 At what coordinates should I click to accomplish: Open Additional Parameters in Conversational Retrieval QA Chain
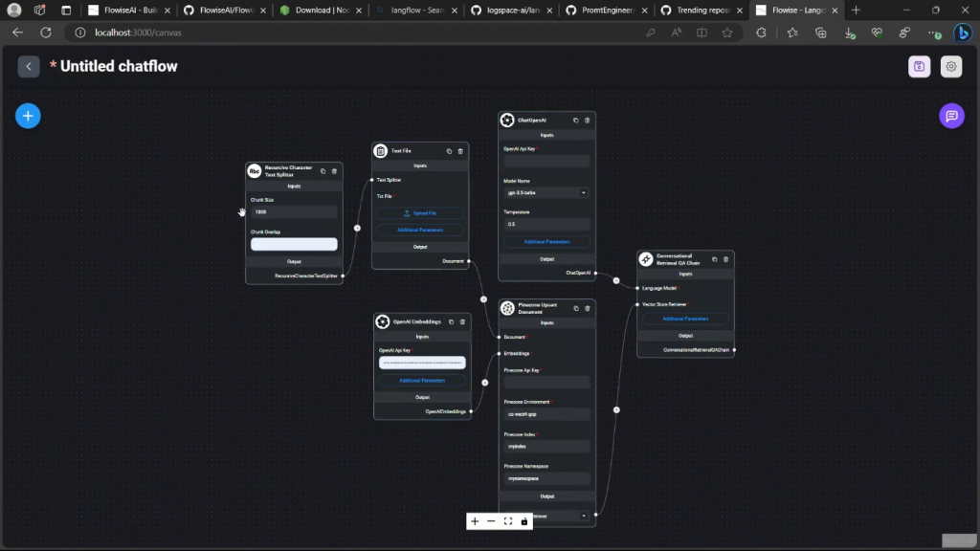click(x=685, y=319)
